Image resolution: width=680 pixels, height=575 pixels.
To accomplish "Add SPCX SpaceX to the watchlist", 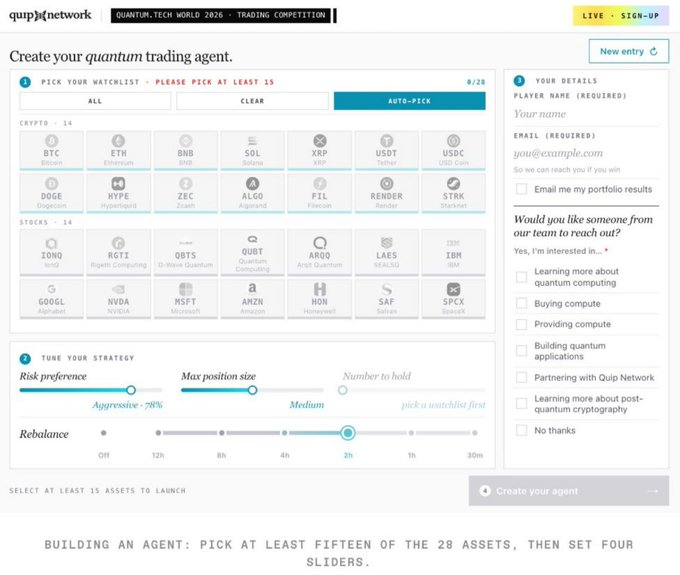I will point(454,299).
